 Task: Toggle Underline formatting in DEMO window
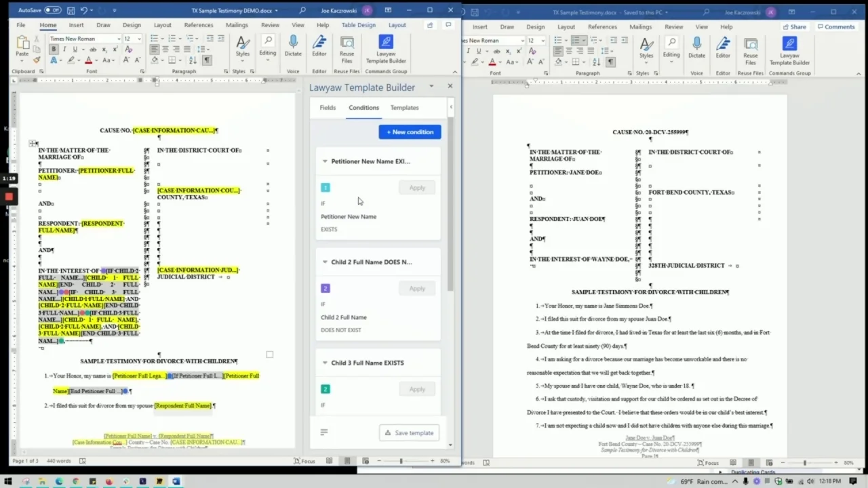75,49
